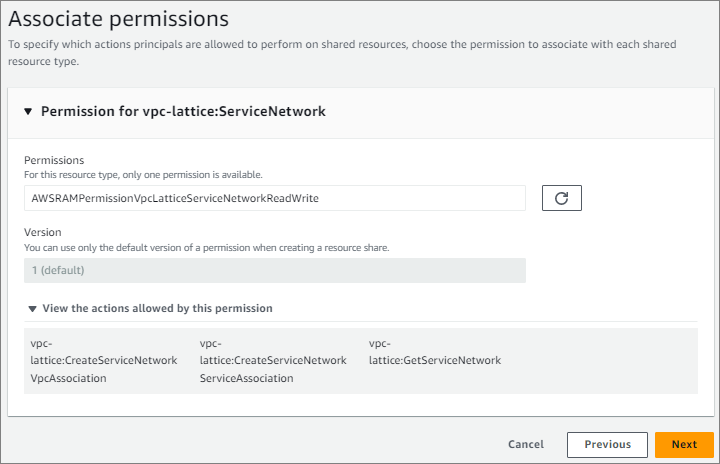Proceed with the orange Next button
The image size is (720, 464).
(x=684, y=444)
